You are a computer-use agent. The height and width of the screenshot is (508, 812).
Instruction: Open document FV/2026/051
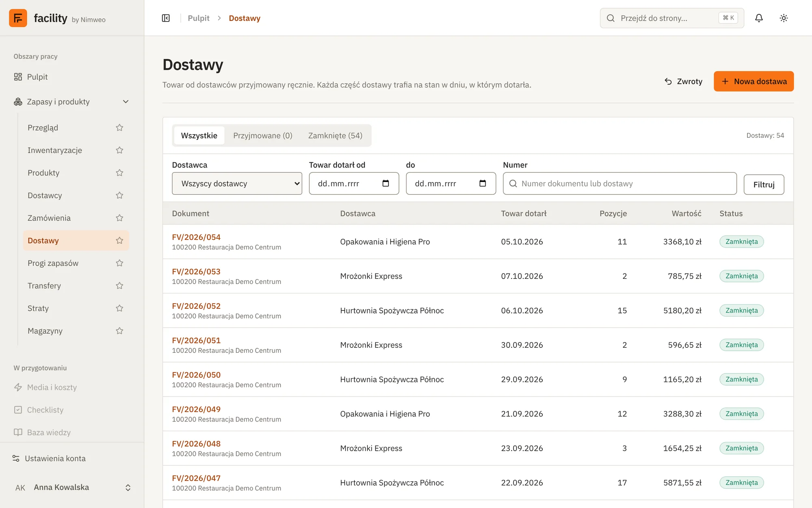pos(196,340)
